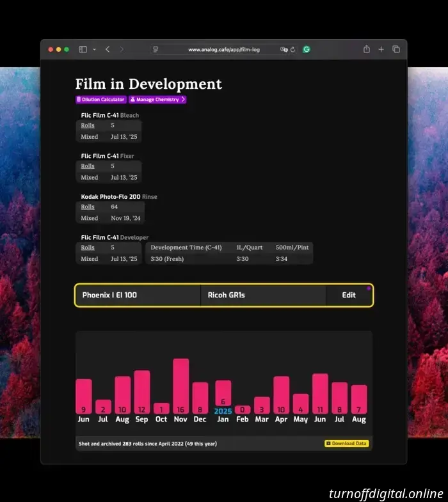Image resolution: width=448 pixels, height=502 pixels.
Task: Open the Share icon in toolbar
Action: pyautogui.click(x=367, y=49)
